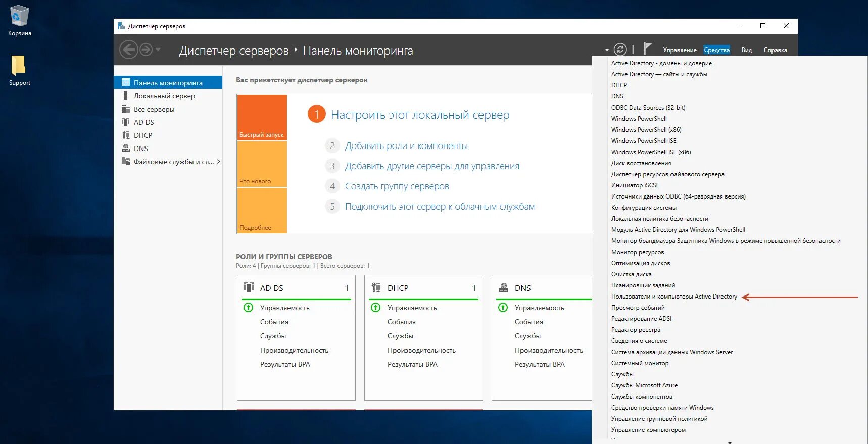The image size is (868, 444).
Task: Open Редактор реестра menu entry
Action: 636,330
